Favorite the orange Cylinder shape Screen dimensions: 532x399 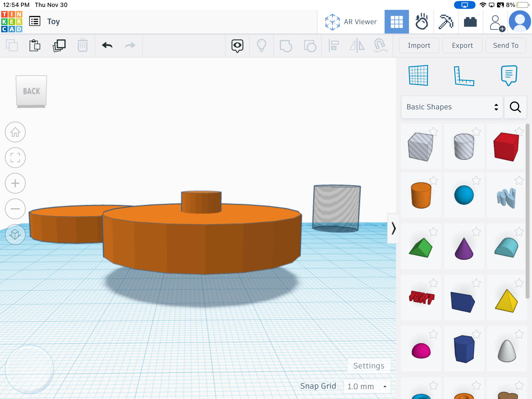pyautogui.click(x=433, y=181)
